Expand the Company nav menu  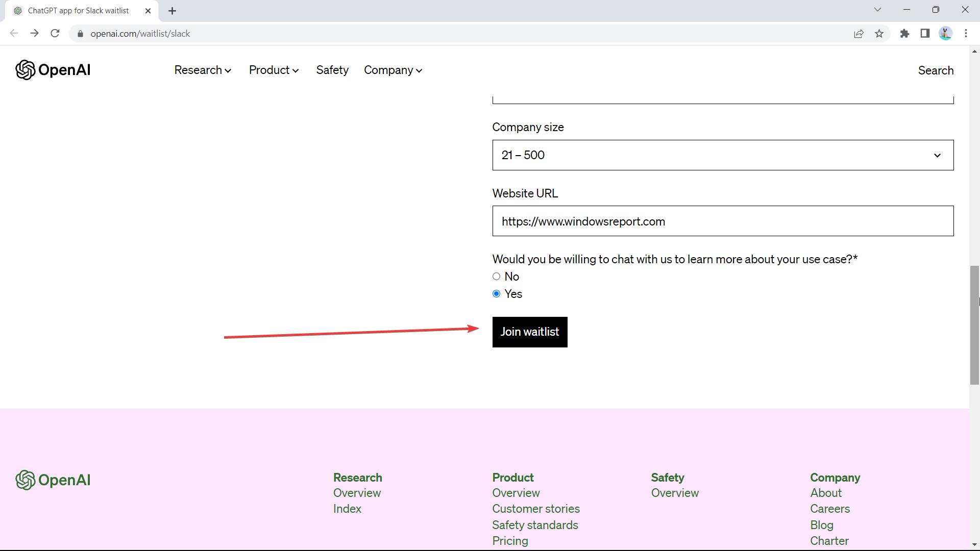click(x=393, y=70)
